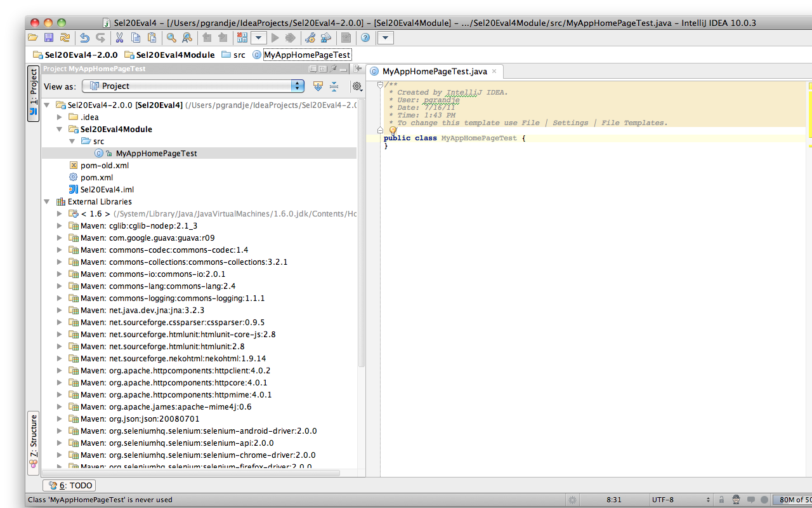812x508 pixels.
Task: Select MyAppHomePageTest in project tree
Action: (x=156, y=153)
